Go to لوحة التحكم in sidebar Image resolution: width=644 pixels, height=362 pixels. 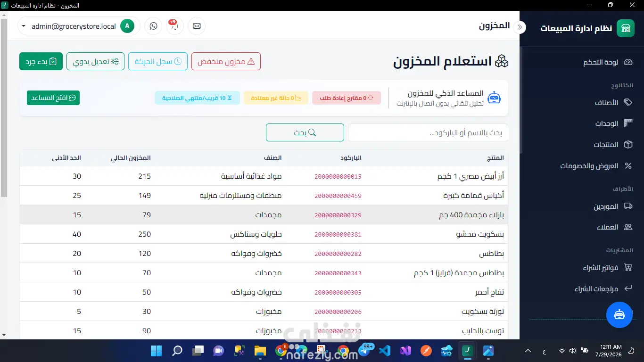[600, 62]
